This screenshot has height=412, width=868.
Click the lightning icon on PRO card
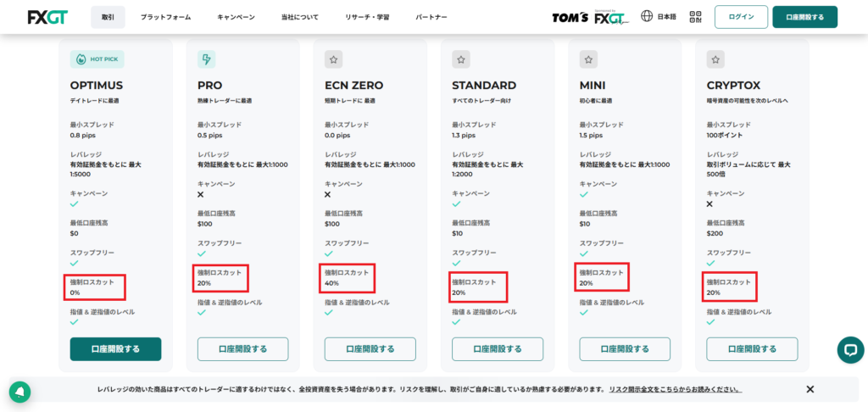[x=207, y=59]
